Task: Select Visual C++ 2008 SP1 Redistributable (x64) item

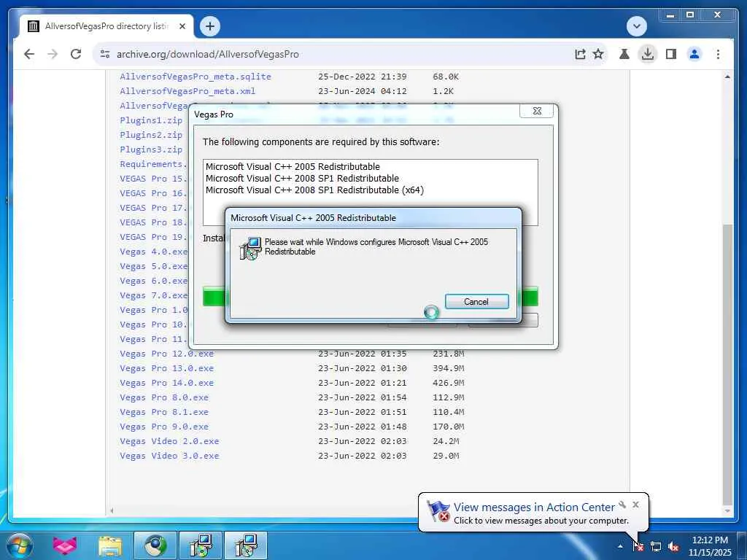Action: [x=314, y=190]
